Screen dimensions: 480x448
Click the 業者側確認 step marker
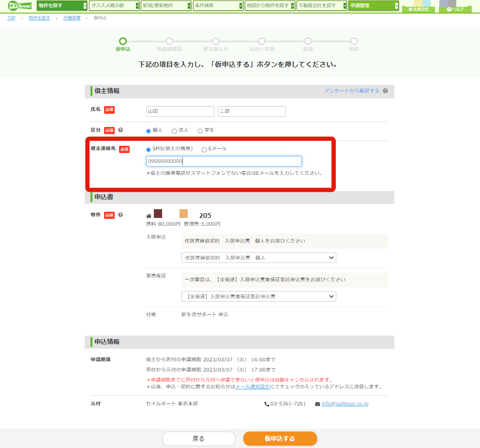(169, 41)
